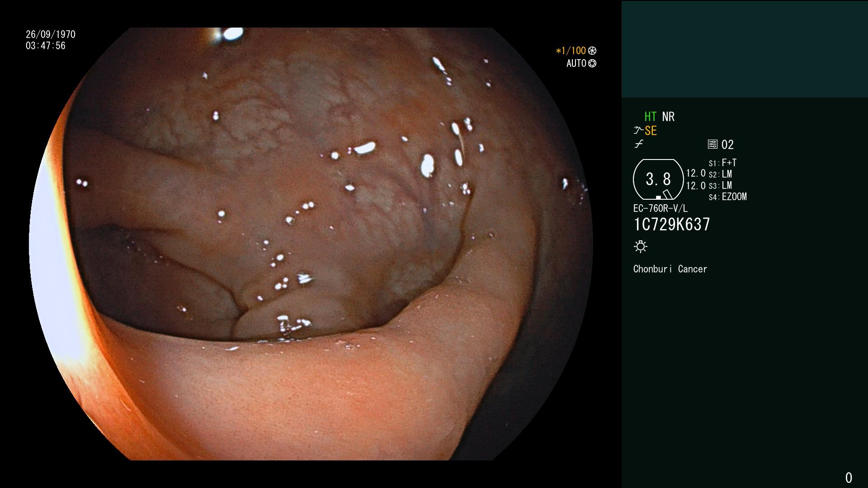Click the 02 preset number
868x488 pixels.
[727, 145]
